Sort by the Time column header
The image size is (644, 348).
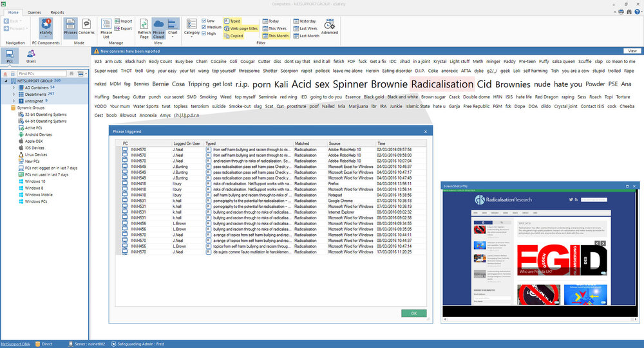[x=401, y=143]
